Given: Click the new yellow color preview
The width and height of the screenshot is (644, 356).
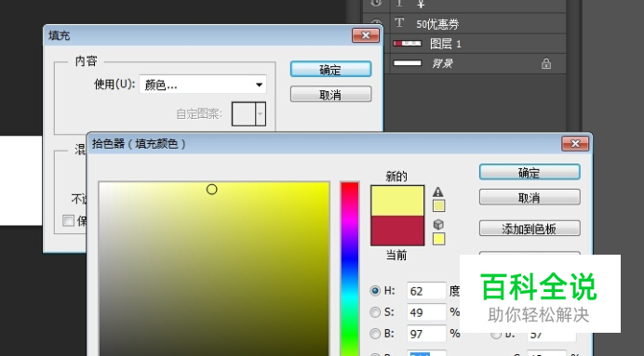Looking at the screenshot, I should pyautogui.click(x=397, y=201).
